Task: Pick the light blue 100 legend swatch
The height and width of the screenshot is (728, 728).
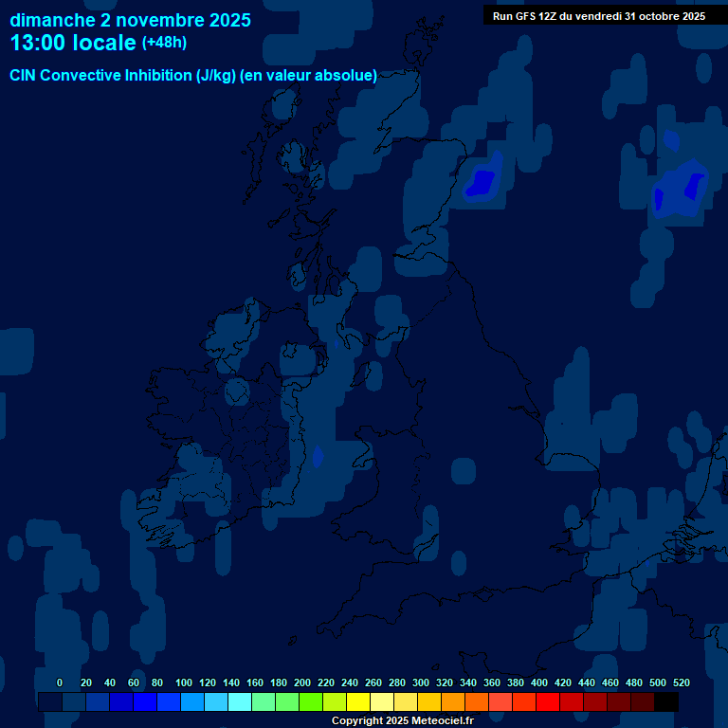Action: [x=192, y=702]
